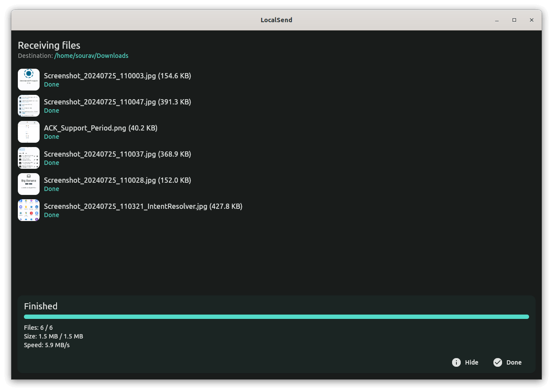Click the info icon beside Hide
This screenshot has width=553, height=392.
point(456,362)
